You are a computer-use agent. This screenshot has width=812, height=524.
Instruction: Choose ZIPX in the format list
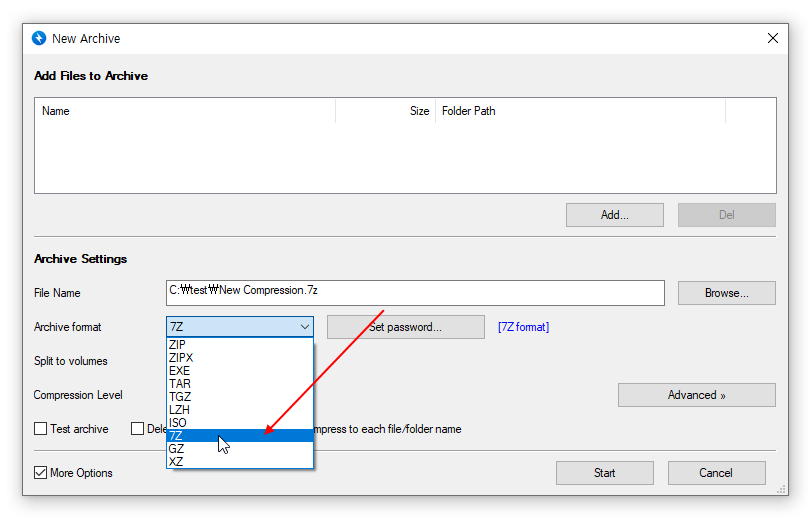pos(182,358)
